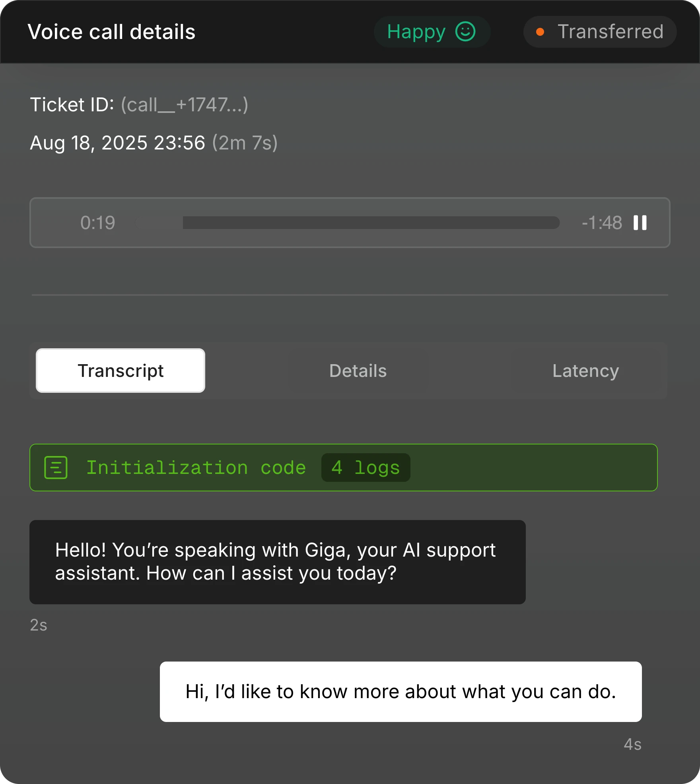This screenshot has height=784, width=700.
Task: Click the 0:19 elapsed time label
Action: (97, 223)
